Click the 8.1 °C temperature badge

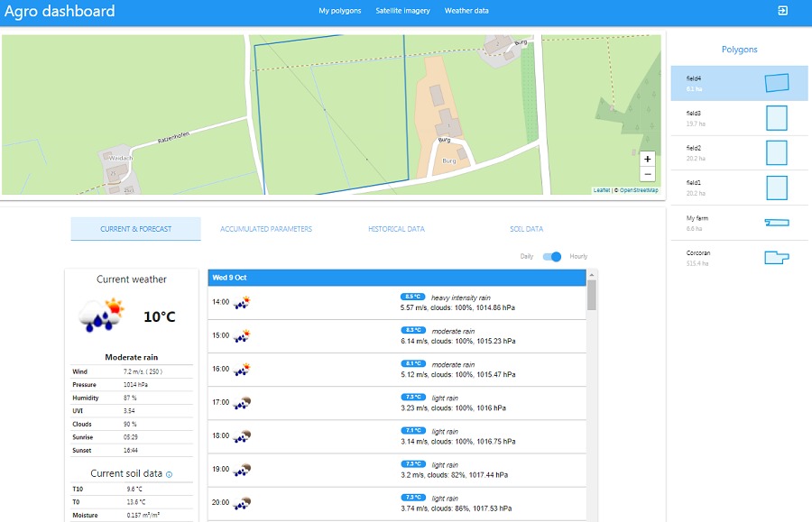(x=412, y=363)
